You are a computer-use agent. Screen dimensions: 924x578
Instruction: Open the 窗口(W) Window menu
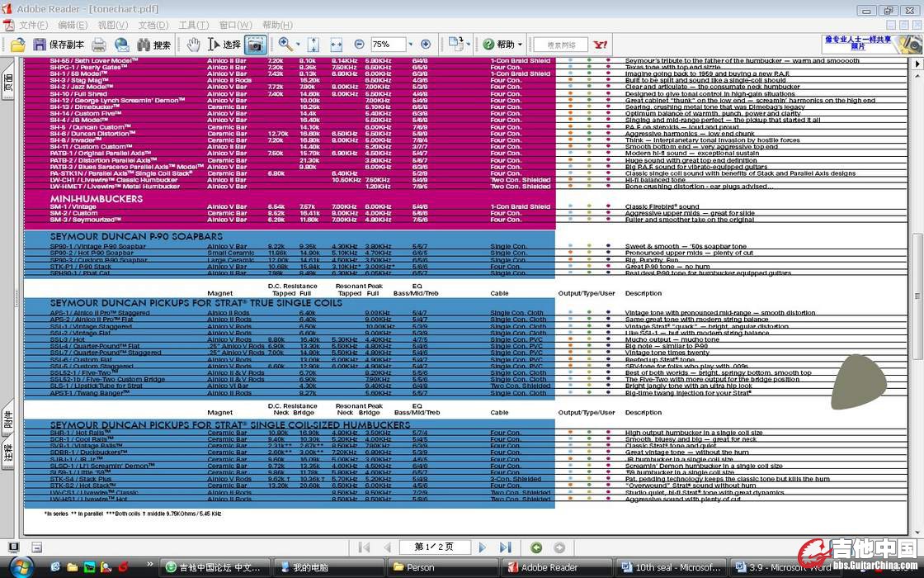click(x=235, y=25)
